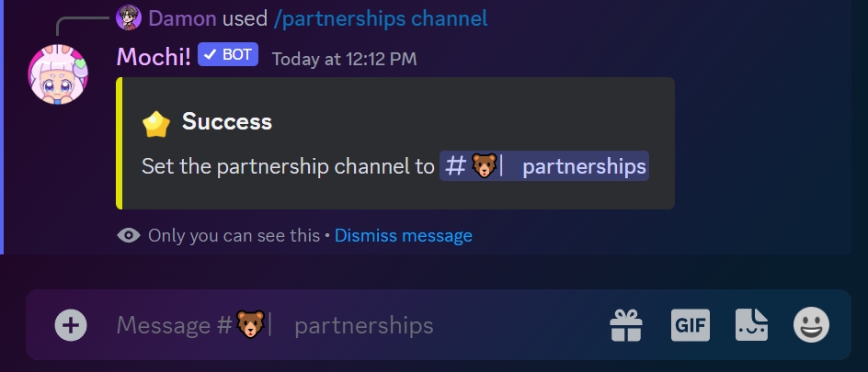Jump to the #partnerships channel mention
Screen dimensions: 868x372
click(x=544, y=166)
